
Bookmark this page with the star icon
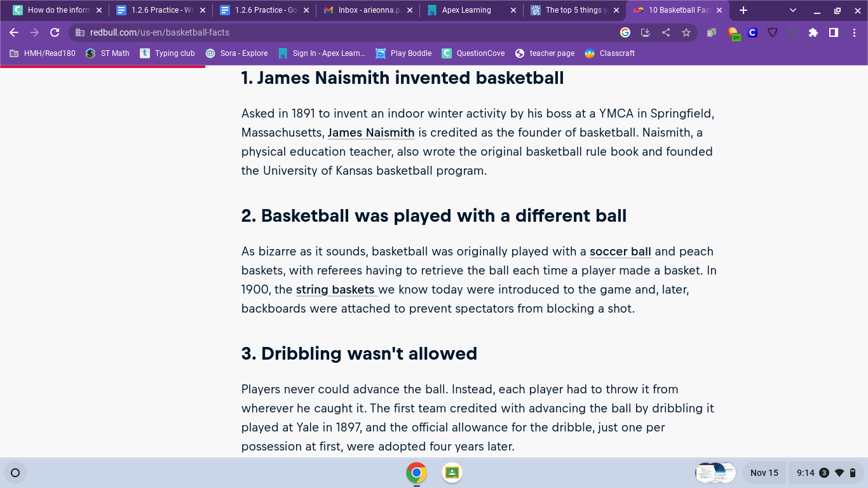686,32
